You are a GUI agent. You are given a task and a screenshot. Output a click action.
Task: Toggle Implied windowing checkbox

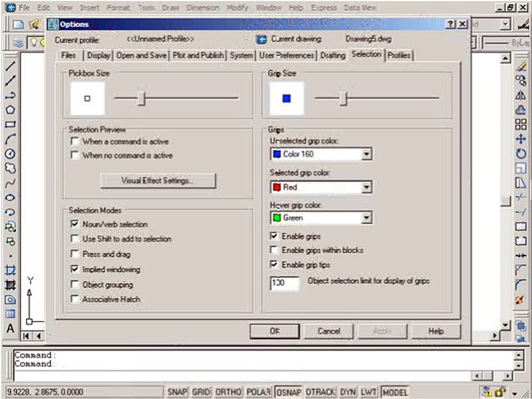point(75,269)
